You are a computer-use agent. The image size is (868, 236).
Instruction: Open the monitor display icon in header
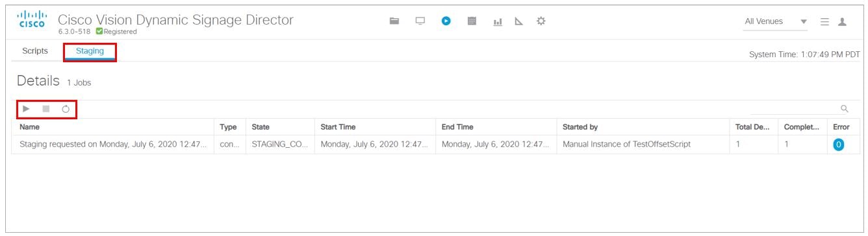point(420,21)
